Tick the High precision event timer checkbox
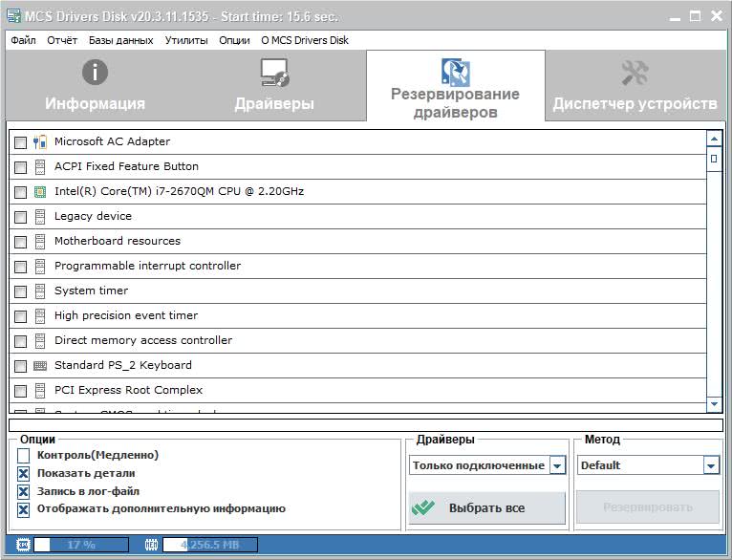Viewport: 732px width, 560px height. (20, 316)
